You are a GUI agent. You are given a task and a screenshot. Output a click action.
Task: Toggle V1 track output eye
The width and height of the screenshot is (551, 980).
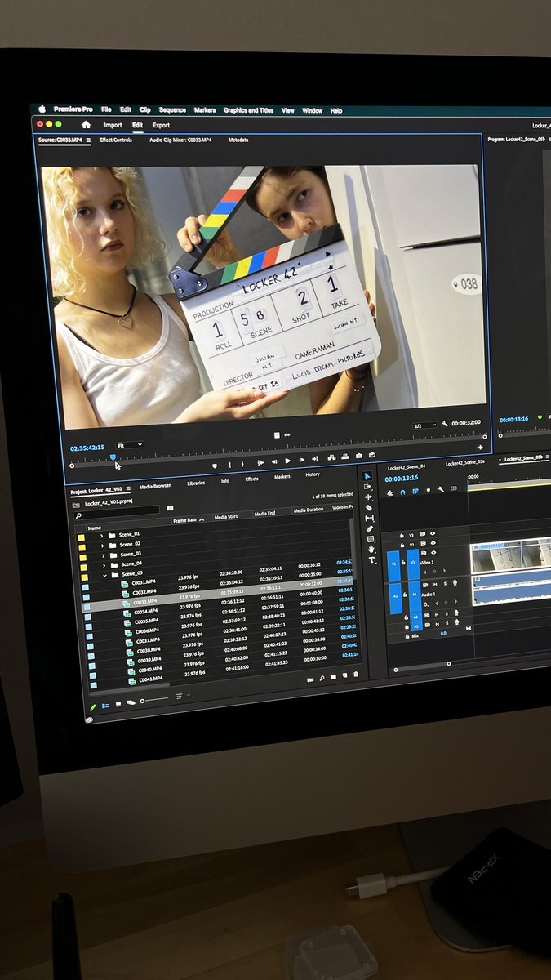click(x=433, y=552)
